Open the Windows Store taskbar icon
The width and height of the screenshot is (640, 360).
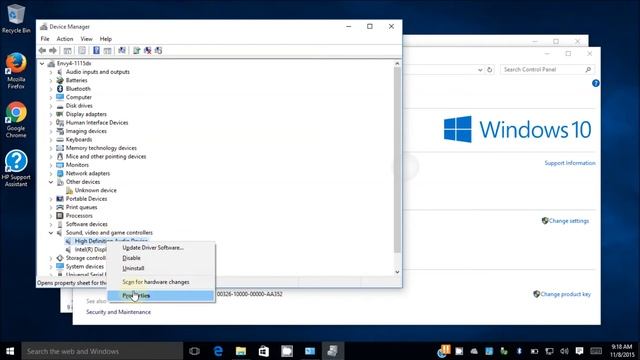tap(264, 351)
